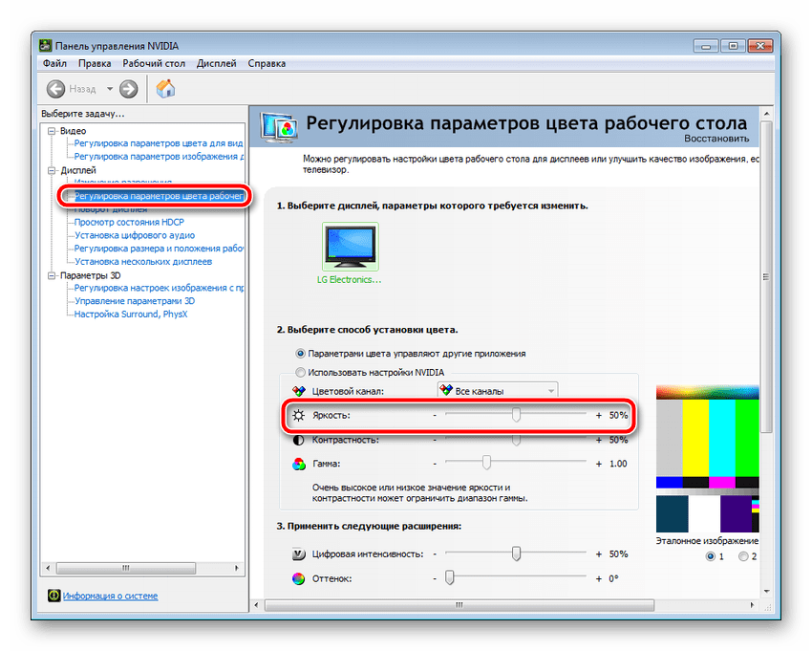Click the 'Информация о системе' link
812x651 pixels.
pyautogui.click(x=110, y=596)
